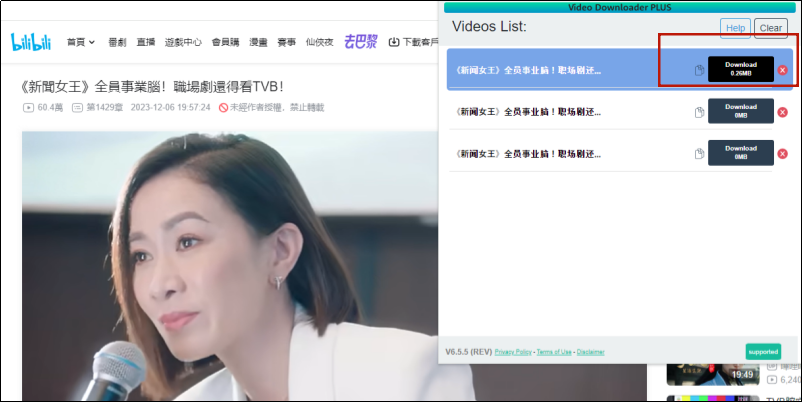Screen dimensions: 803x403
Task: Clear the Videos List
Action: 771,28
